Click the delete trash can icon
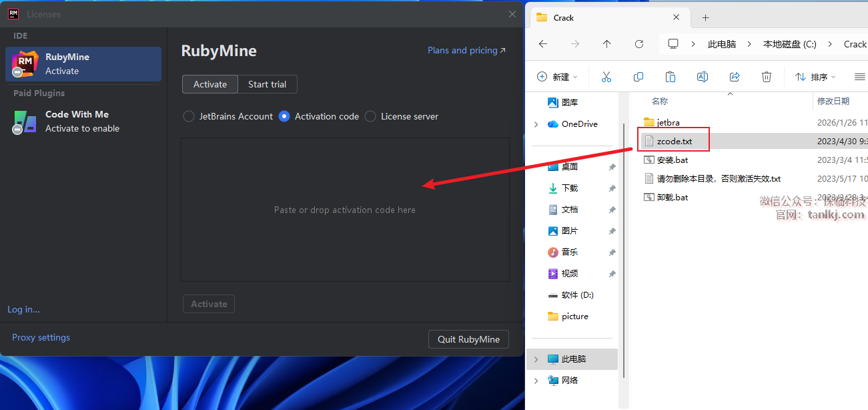The height and width of the screenshot is (410, 868). [767, 77]
